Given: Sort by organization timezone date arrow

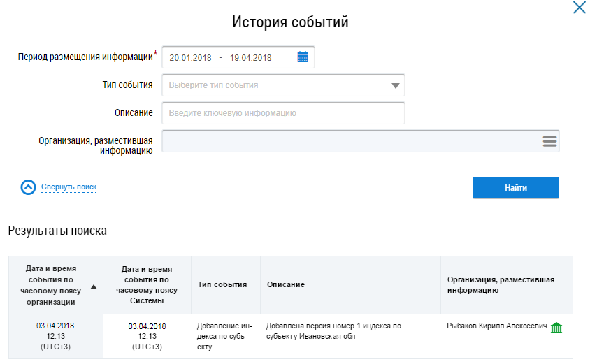Looking at the screenshot, I should [94, 287].
